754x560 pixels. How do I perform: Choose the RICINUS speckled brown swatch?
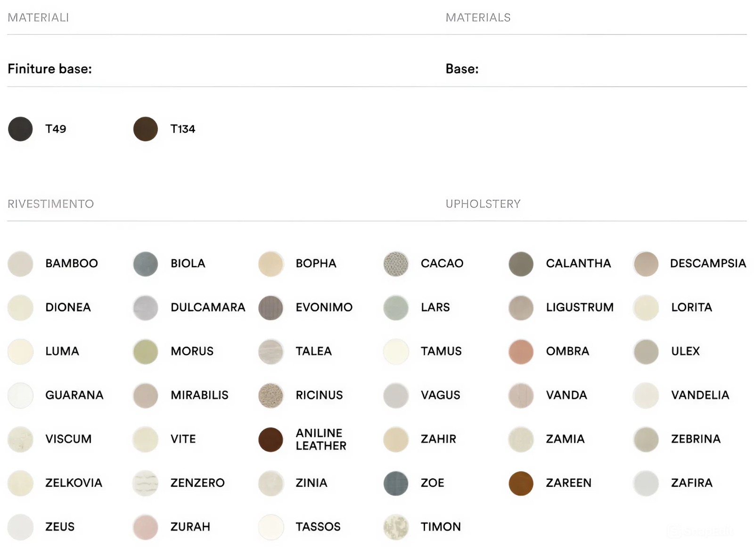pos(270,395)
